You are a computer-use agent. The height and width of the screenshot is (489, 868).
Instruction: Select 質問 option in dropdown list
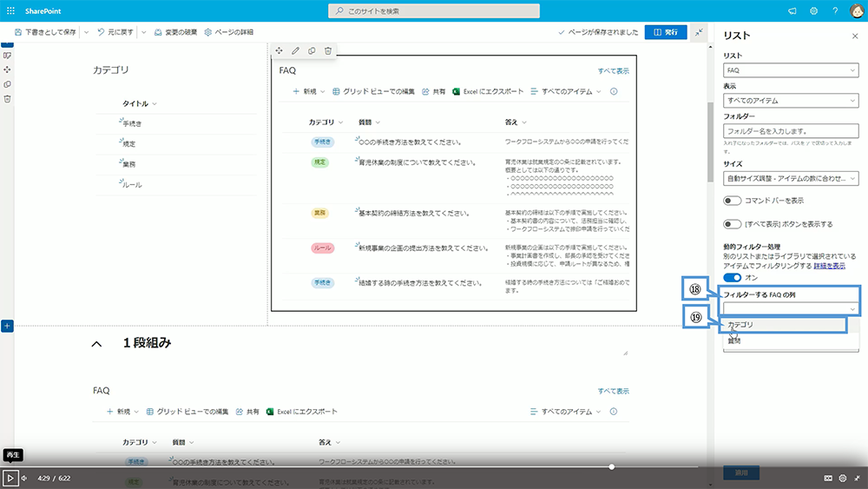(790, 341)
